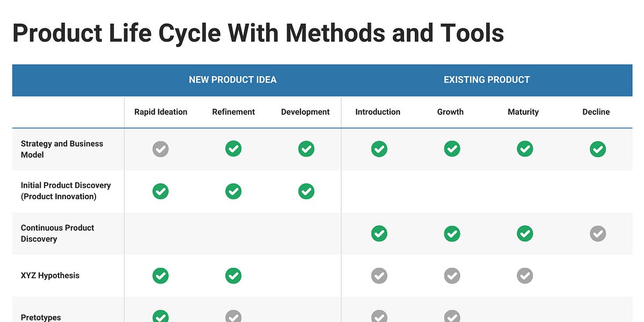Click the gray Decline checkmark for Continuous Product Discovery
This screenshot has width=644, height=322.
click(x=598, y=233)
